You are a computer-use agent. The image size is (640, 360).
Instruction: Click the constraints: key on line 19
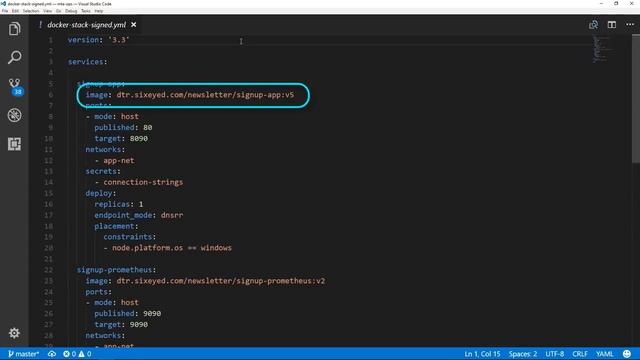(x=129, y=237)
